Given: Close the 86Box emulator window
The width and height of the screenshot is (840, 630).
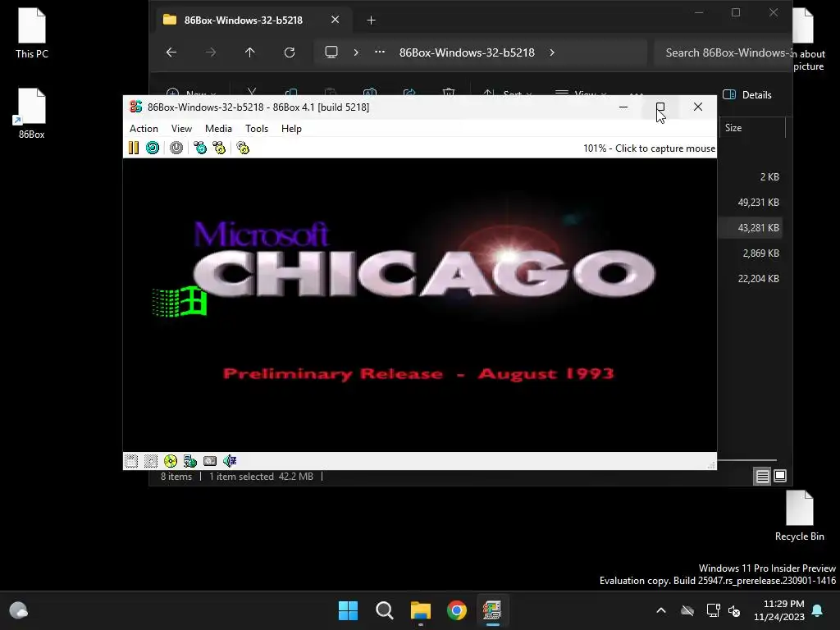Looking at the screenshot, I should coord(697,107).
